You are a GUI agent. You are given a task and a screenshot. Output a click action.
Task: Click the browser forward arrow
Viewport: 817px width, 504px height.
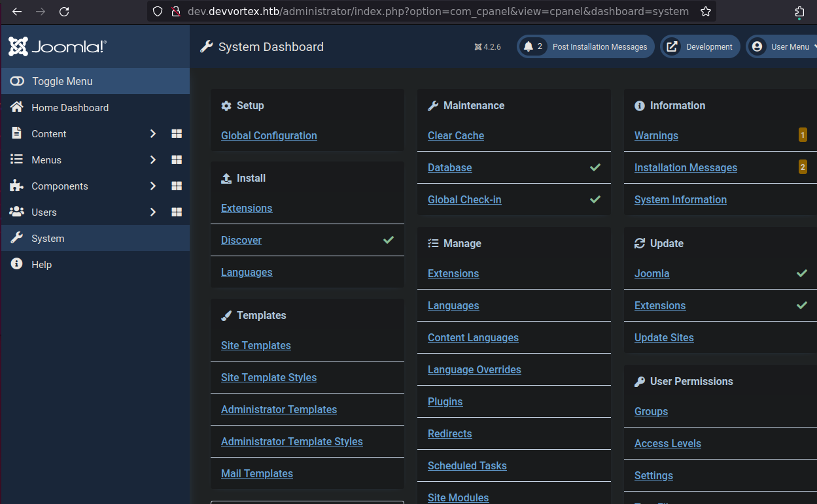click(x=41, y=12)
